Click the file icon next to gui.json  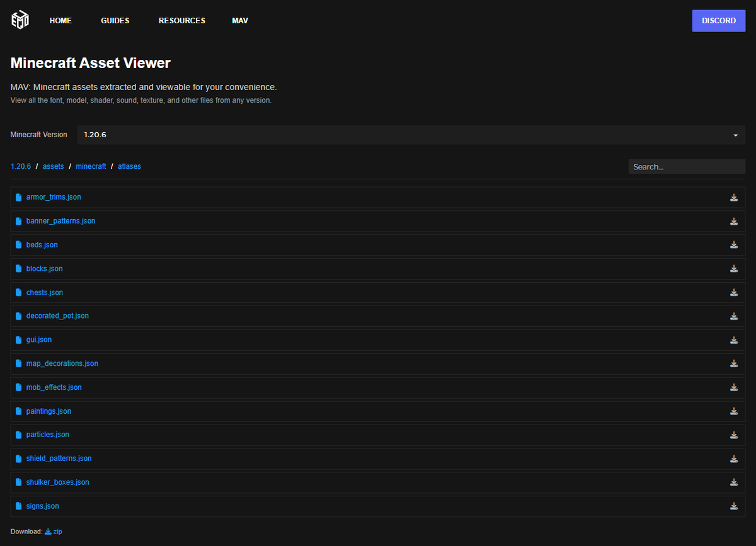pyautogui.click(x=18, y=339)
